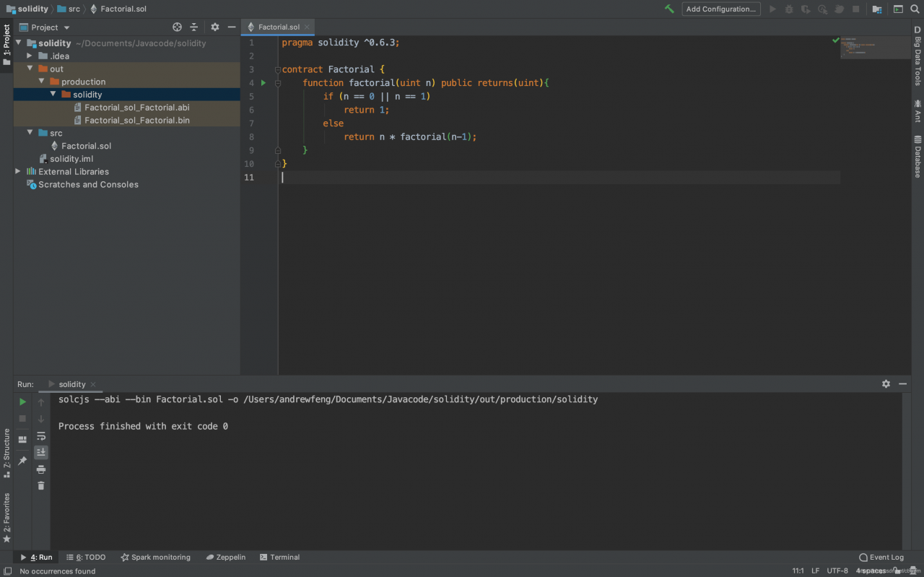Open the Event Log
This screenshot has height=577, width=924.
(x=881, y=558)
